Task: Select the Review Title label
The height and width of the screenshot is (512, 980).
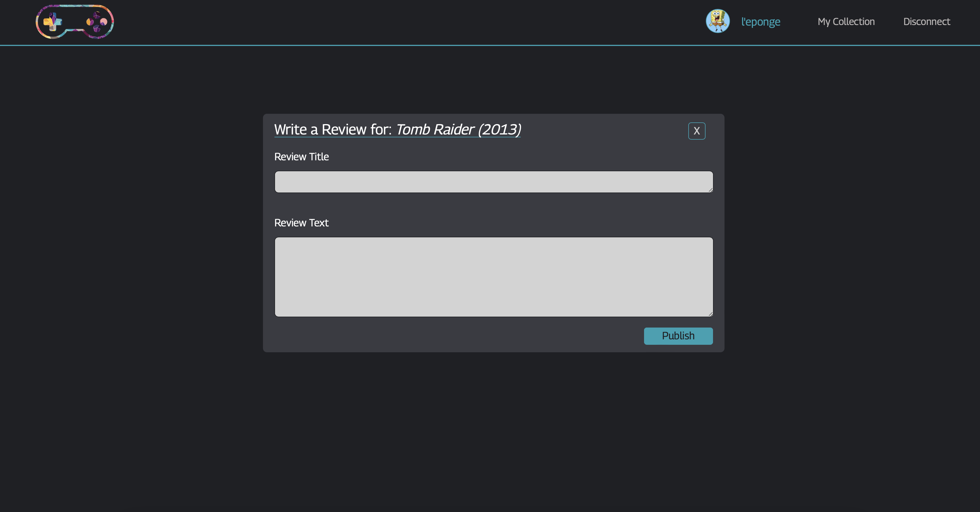Action: (x=301, y=157)
